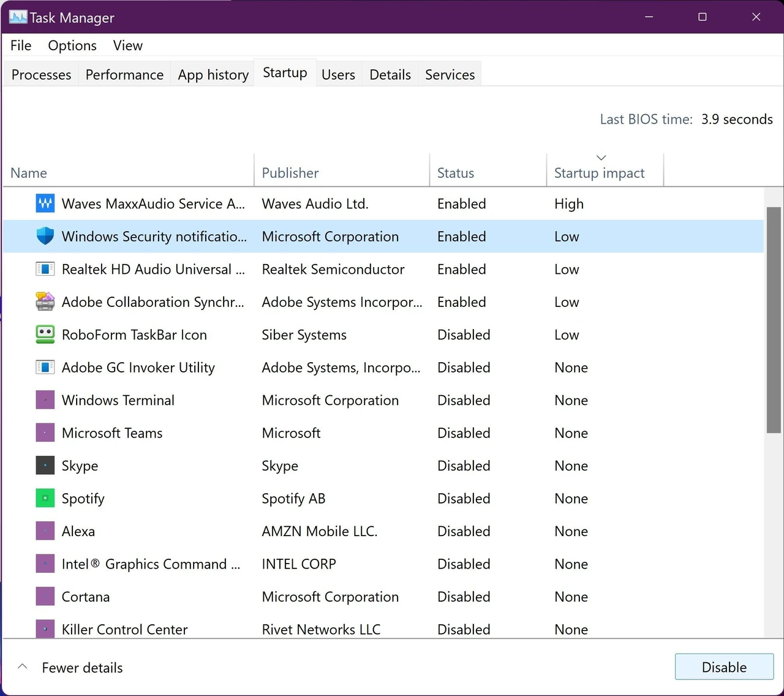The width and height of the screenshot is (784, 696).
Task: Click Disabled status of RoboForm row
Action: click(x=464, y=335)
